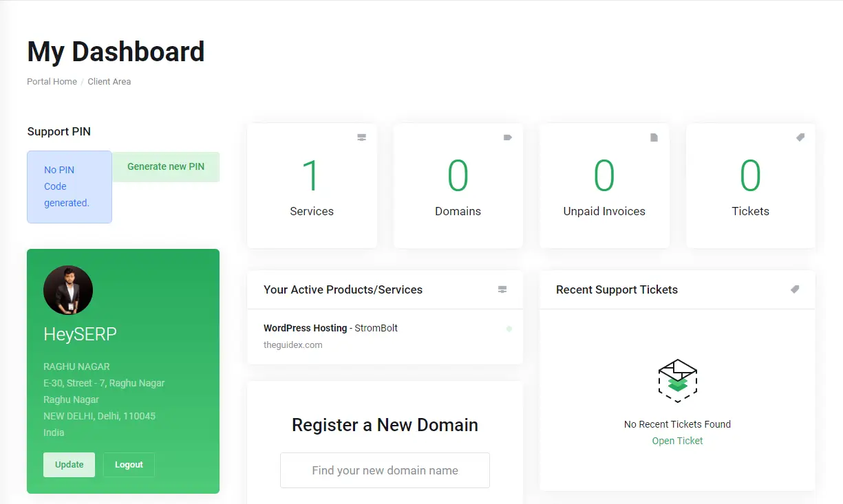Navigate to Portal Home breadcrumb
This screenshot has width=843, height=504.
tap(52, 81)
